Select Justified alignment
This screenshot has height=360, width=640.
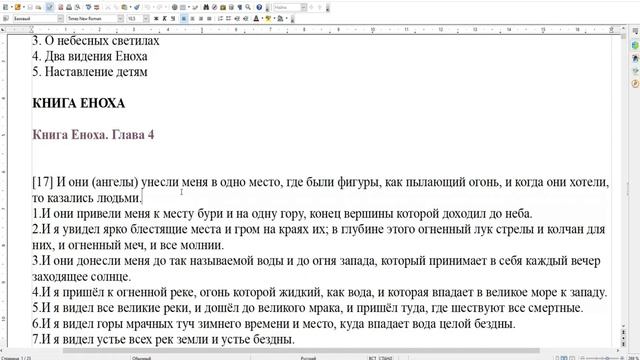click(x=209, y=18)
